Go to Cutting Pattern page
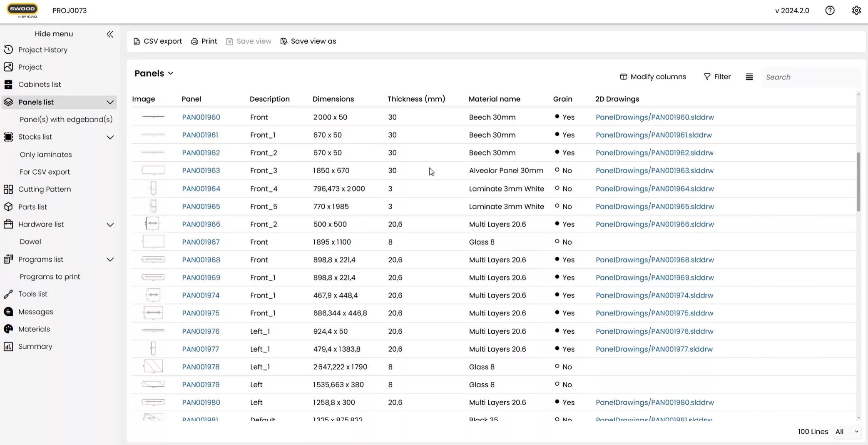 [45, 189]
